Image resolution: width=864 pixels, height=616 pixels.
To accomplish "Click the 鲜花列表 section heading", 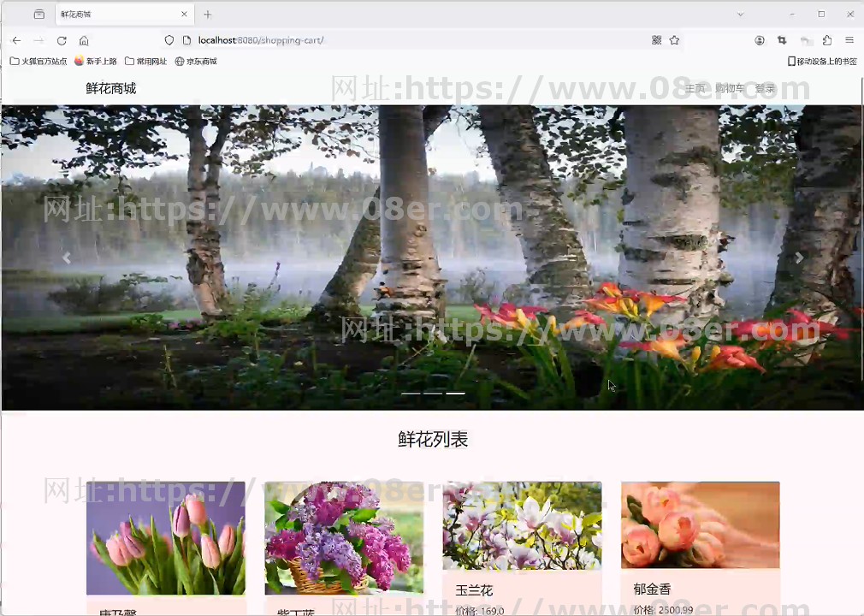I will coord(433,439).
